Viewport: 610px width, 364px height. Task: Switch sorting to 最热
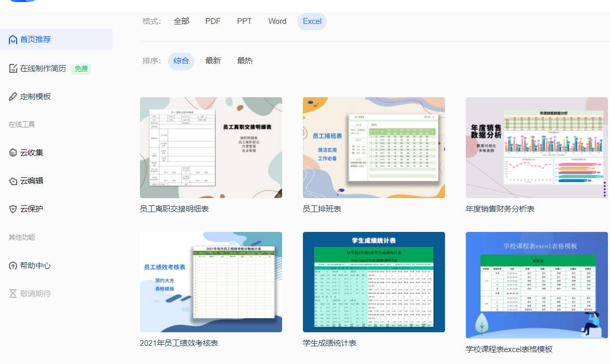tap(245, 60)
